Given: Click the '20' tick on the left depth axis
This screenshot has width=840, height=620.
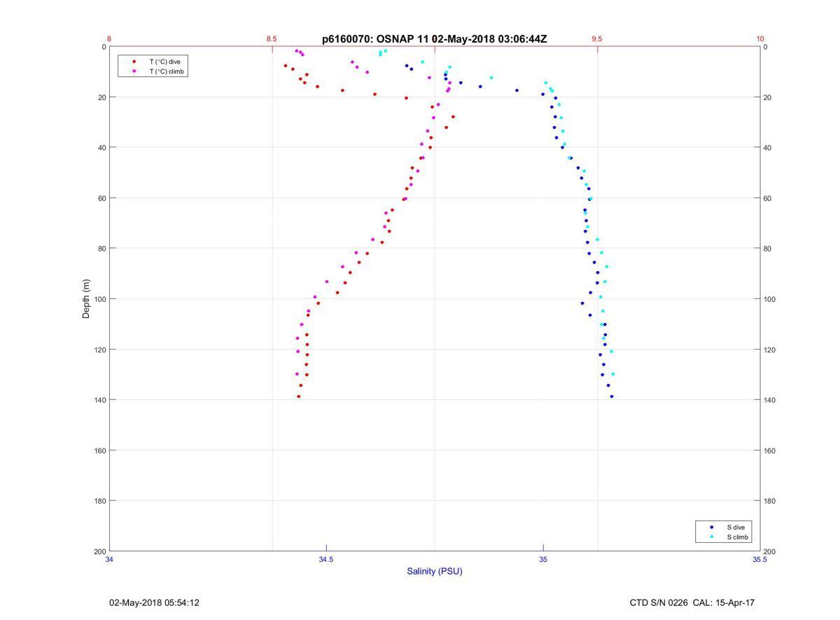Looking at the screenshot, I should tap(101, 97).
